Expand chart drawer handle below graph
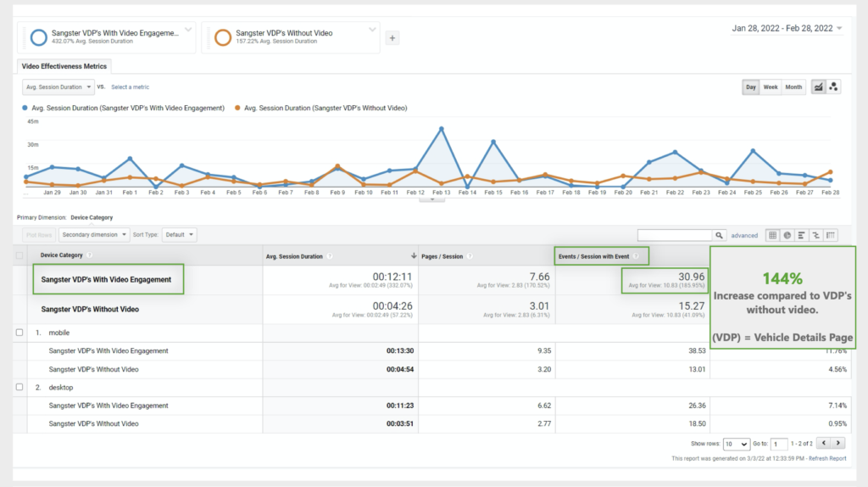868x487 pixels. 431,199
